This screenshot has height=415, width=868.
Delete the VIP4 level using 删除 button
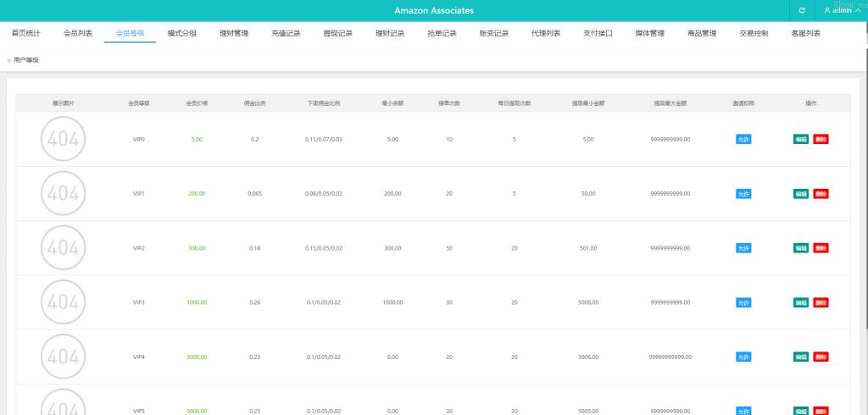click(x=821, y=357)
